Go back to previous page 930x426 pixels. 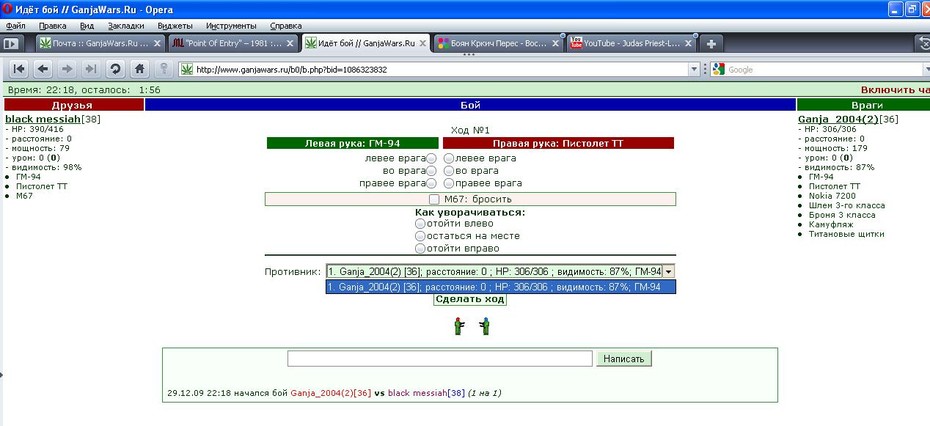pyautogui.click(x=43, y=69)
